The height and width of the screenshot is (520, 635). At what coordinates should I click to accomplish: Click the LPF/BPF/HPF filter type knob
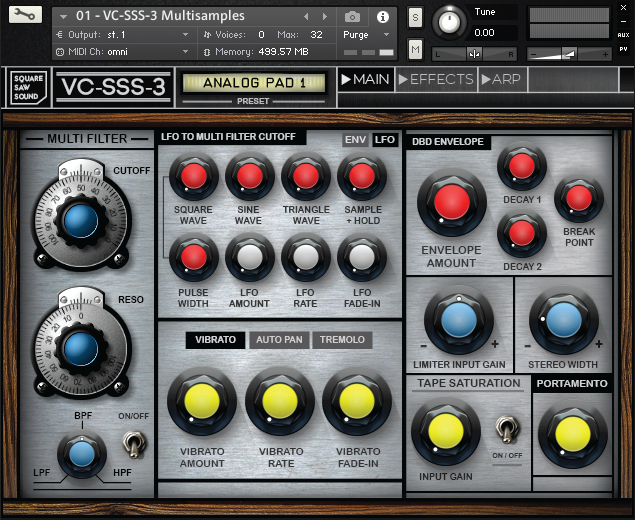82,454
